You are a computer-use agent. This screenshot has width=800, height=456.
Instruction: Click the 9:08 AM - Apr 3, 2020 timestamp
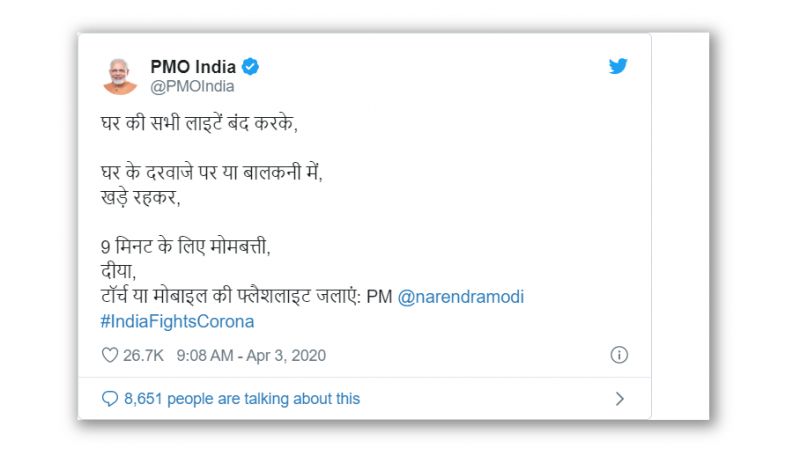click(251, 355)
